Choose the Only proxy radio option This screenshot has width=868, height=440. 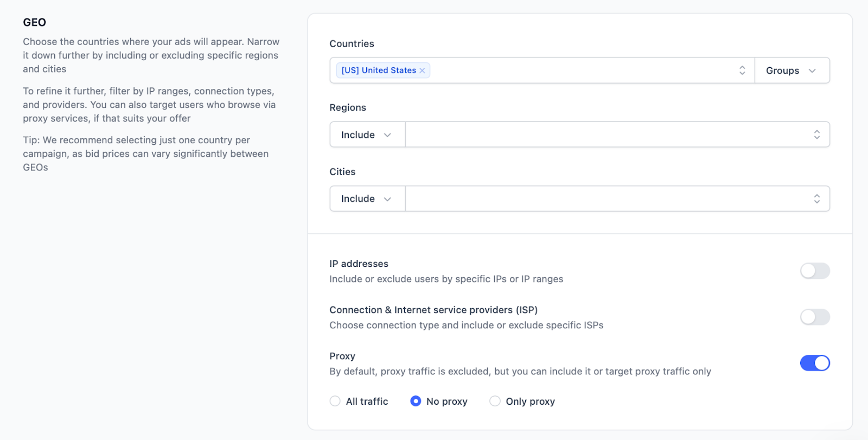point(495,401)
